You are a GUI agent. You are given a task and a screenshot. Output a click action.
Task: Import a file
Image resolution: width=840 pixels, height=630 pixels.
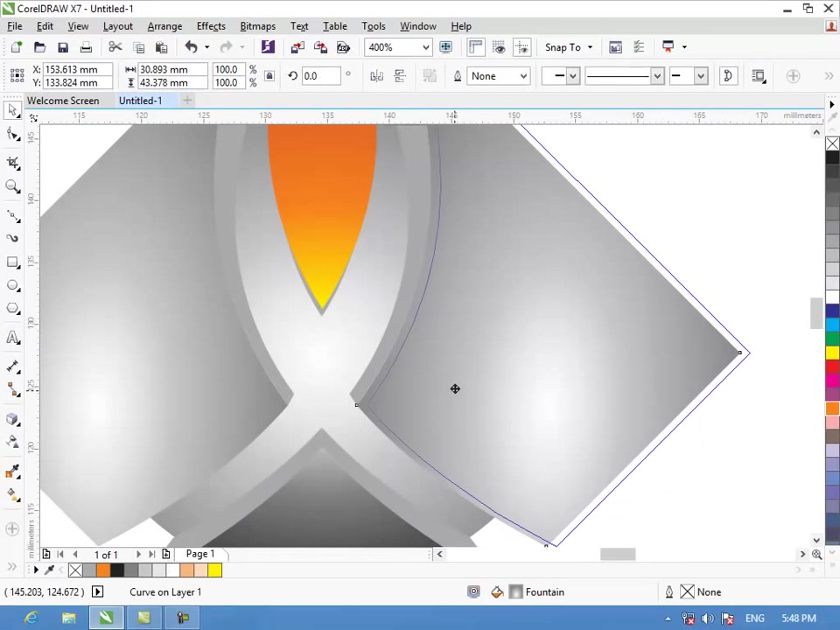pyautogui.click(x=297, y=47)
